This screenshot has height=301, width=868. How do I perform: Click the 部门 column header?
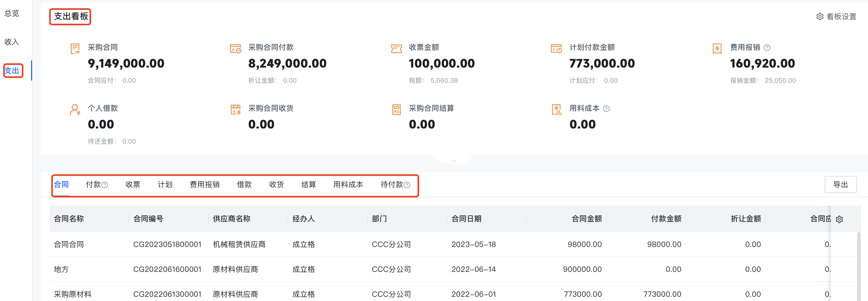click(379, 219)
